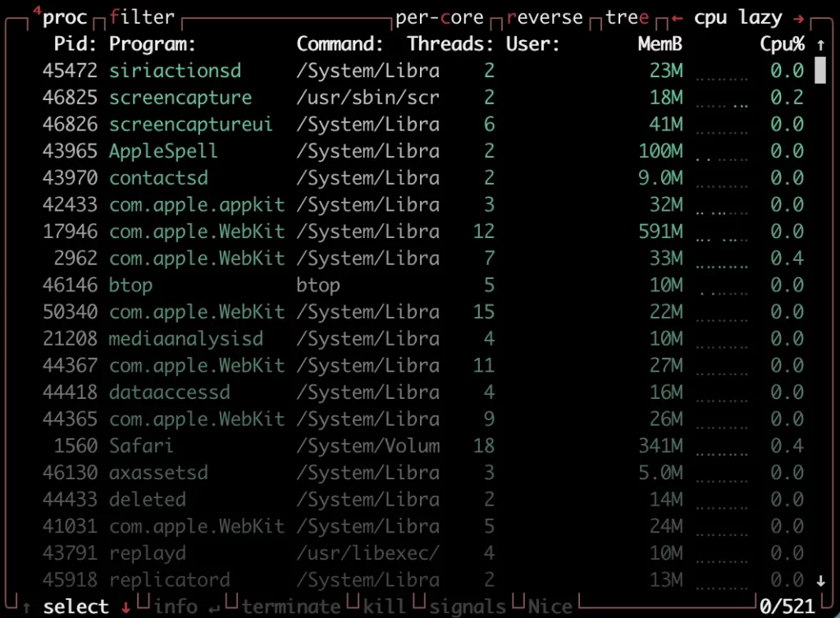Enable tree view of processes
Image resolution: width=840 pixels, height=618 pixels.
(x=628, y=18)
